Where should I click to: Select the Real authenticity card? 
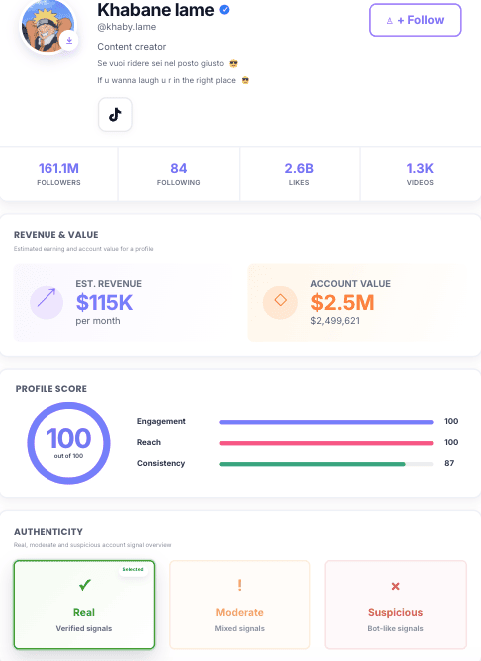(84, 605)
